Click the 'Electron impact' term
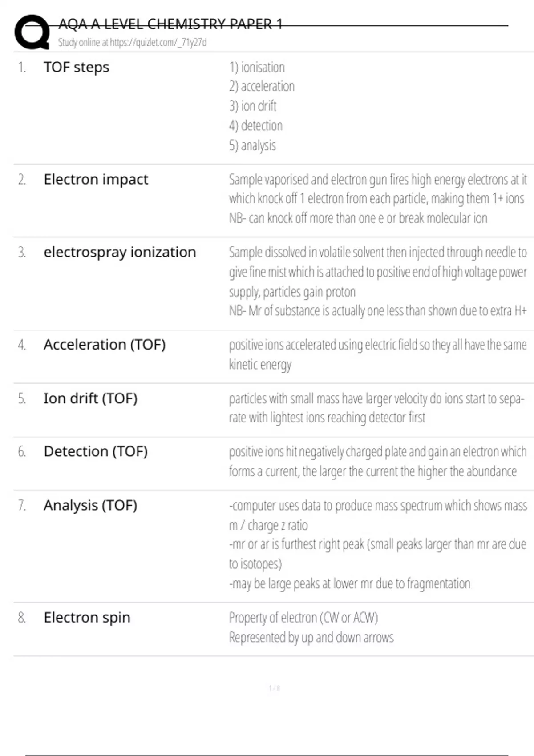Screen dimensions: 534x756 tap(96, 179)
